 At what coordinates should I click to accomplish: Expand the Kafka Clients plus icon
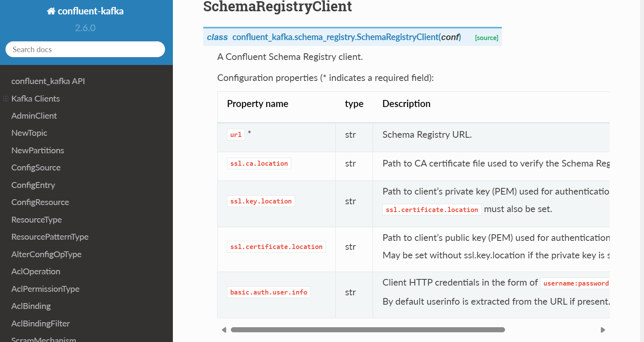click(x=6, y=99)
